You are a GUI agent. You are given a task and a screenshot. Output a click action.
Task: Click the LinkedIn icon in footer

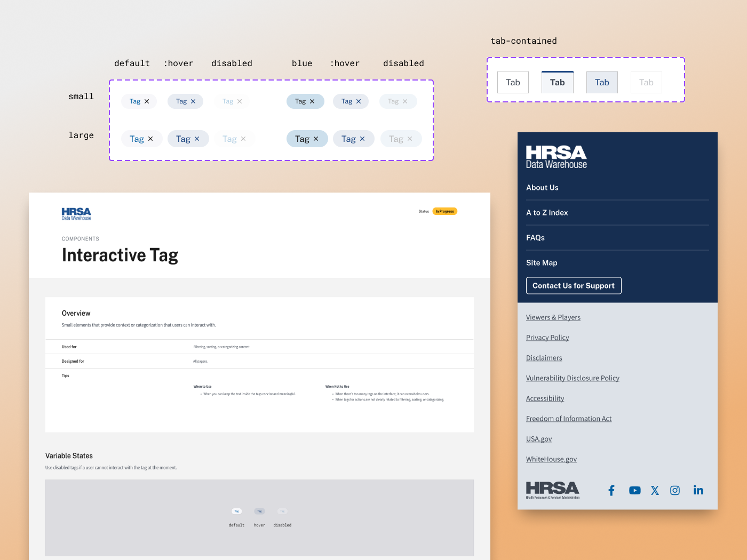click(698, 491)
